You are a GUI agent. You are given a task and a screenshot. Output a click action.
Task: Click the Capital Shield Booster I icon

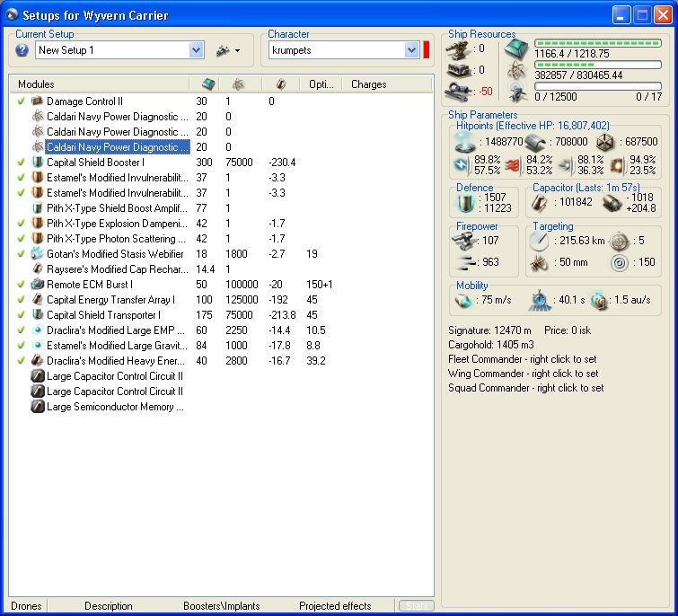38,163
